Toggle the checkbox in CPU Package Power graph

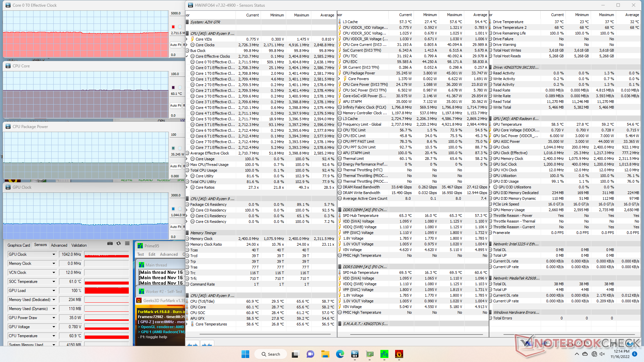coord(180,148)
